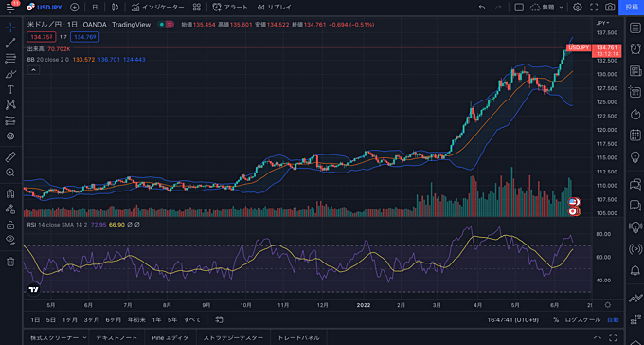The height and width of the screenshot is (345, 644).
Task: Click the blue buy price 134.769 button
Action: tap(84, 37)
